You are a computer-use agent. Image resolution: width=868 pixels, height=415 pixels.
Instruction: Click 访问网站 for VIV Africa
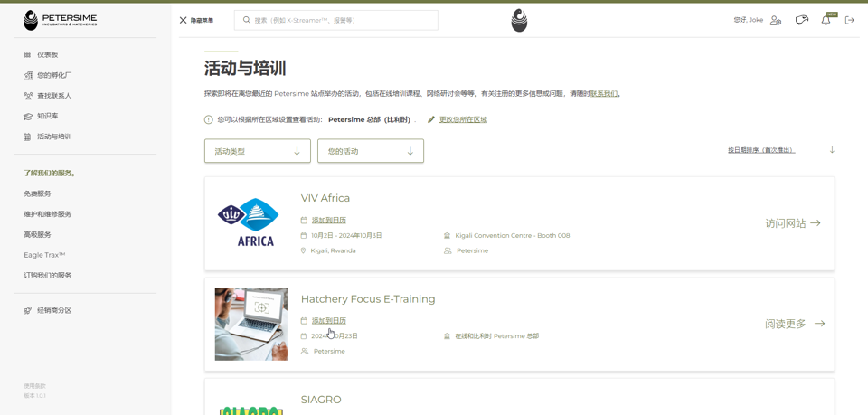pos(793,223)
